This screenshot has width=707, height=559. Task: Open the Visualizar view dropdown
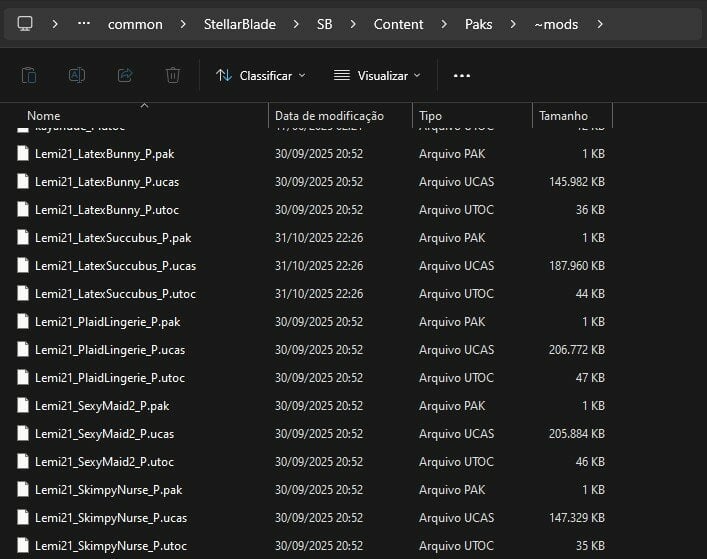coord(377,76)
